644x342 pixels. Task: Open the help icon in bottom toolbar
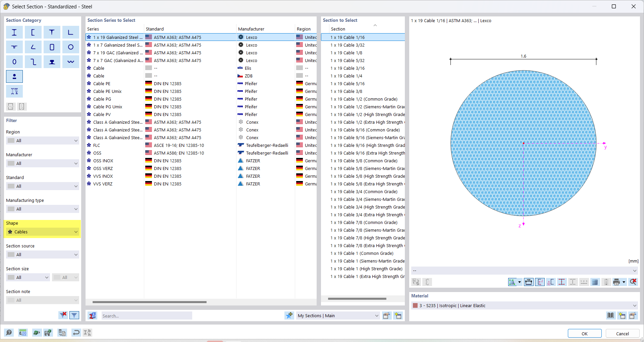(x=9, y=333)
